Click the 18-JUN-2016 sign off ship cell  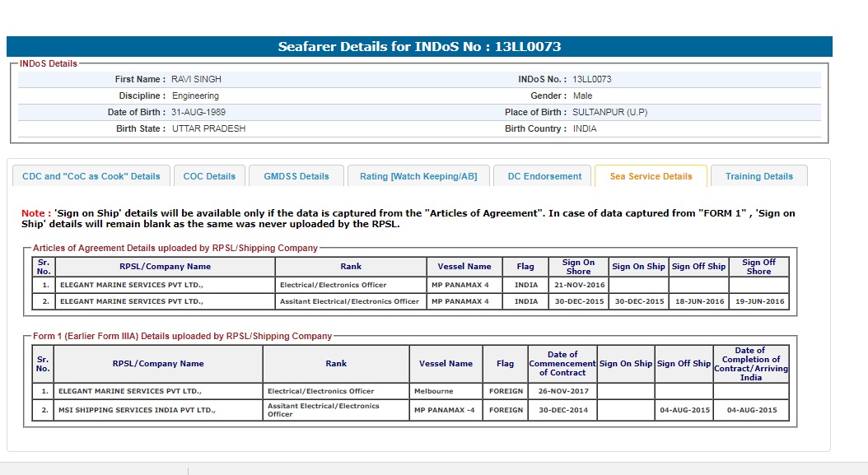pyautogui.click(x=698, y=301)
